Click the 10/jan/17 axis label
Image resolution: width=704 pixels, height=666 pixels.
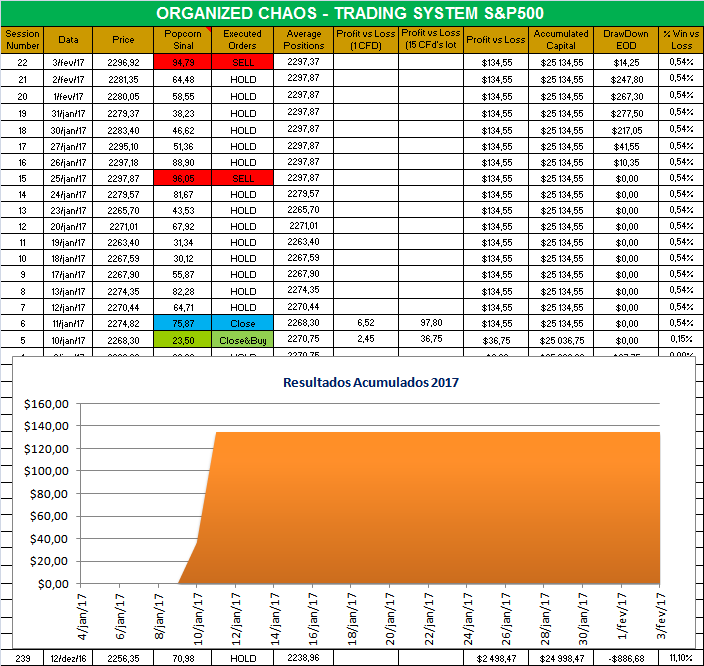[198, 619]
